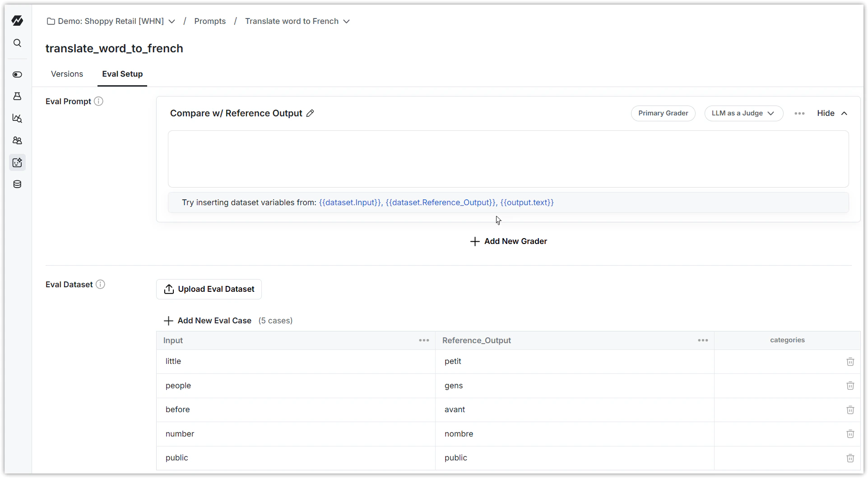Image resolution: width=868 pixels, height=478 pixels.
Task: Open the datasets database icon in sidebar
Action: (x=17, y=184)
